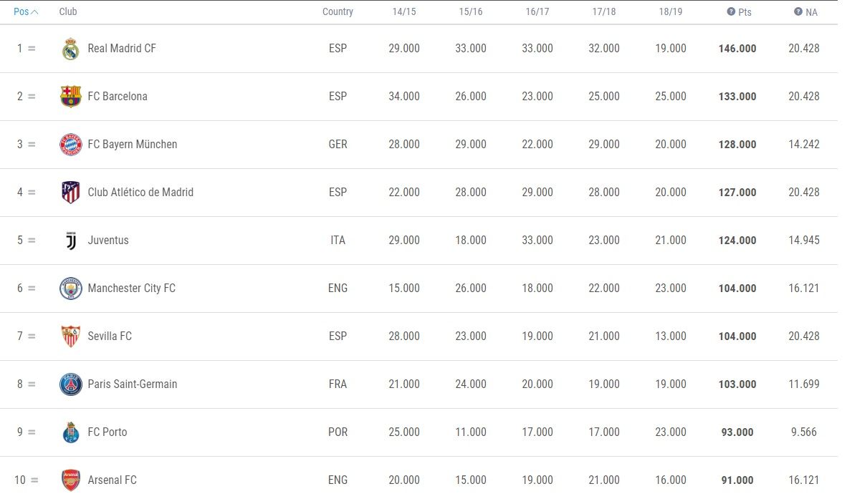Click the Arsenal FC badge icon
The height and width of the screenshot is (504, 847).
click(71, 480)
